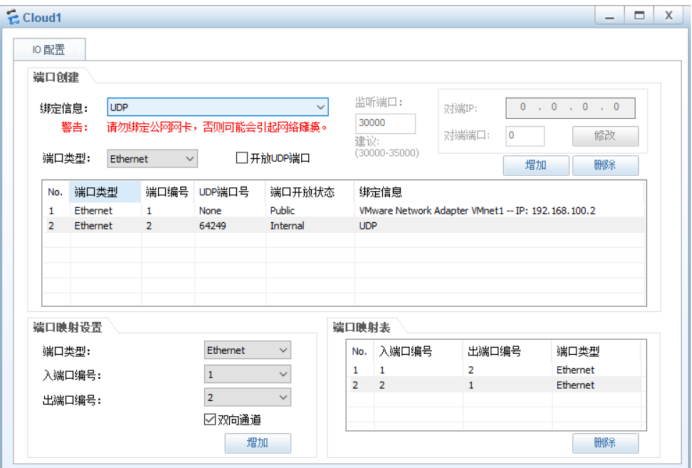Viewport: 692px width, 468px height.
Task: Click 删除 button in 端口创建 section
Action: 605,166
